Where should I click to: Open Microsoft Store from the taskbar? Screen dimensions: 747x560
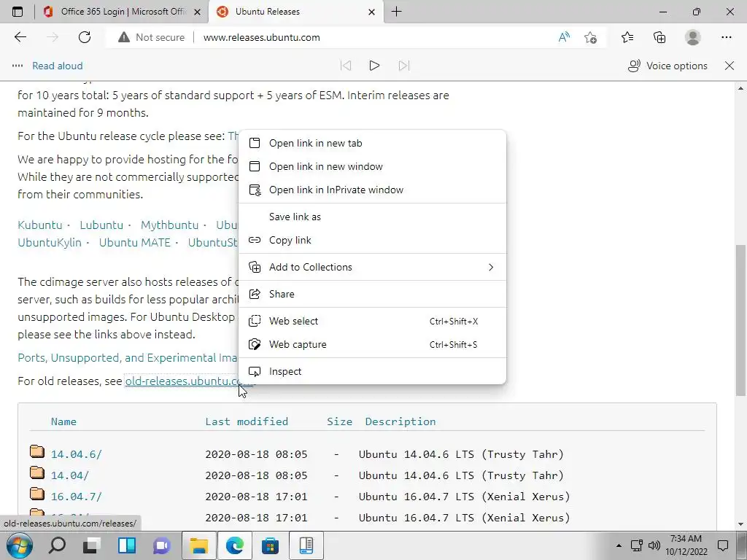(x=270, y=545)
